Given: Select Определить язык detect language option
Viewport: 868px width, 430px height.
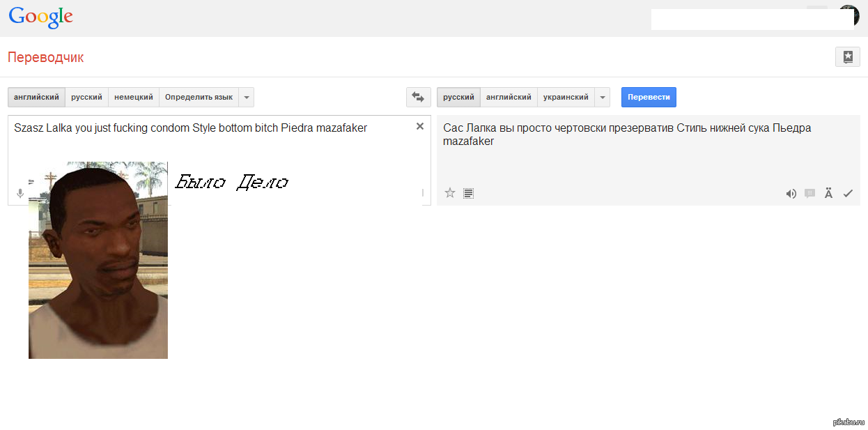Looking at the screenshot, I should pyautogui.click(x=199, y=98).
